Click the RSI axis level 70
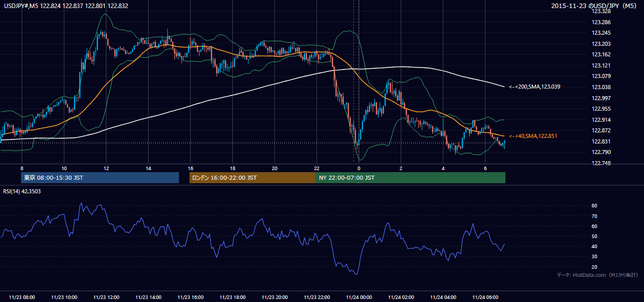 595,216
